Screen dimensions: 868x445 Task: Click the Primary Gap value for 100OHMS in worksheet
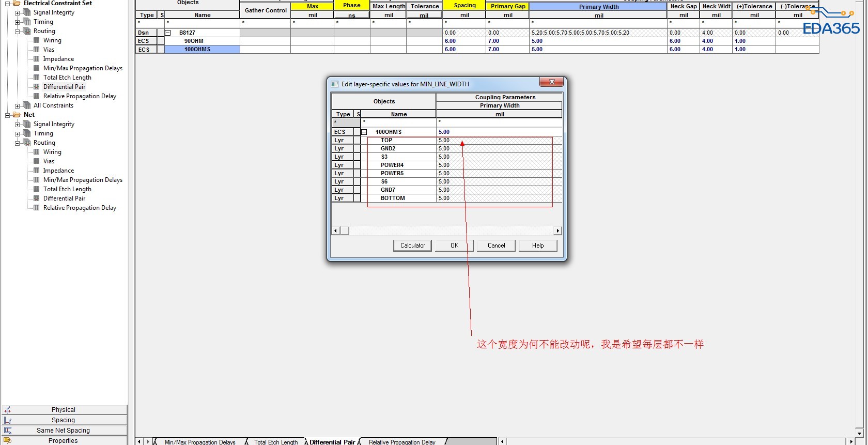[507, 50]
